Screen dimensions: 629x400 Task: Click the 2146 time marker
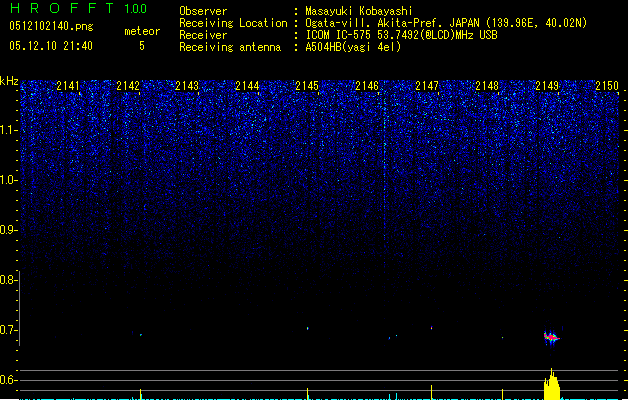[367, 86]
